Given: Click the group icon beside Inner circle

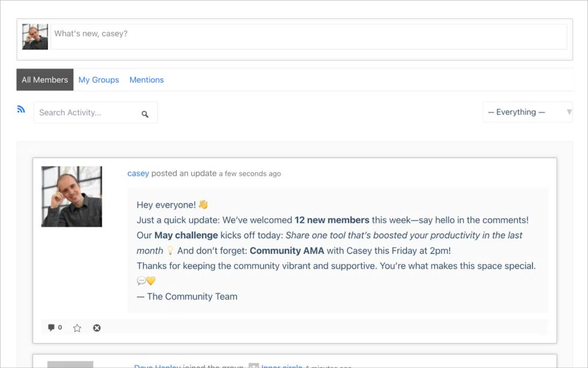Looking at the screenshot, I should pyautogui.click(x=253, y=366).
